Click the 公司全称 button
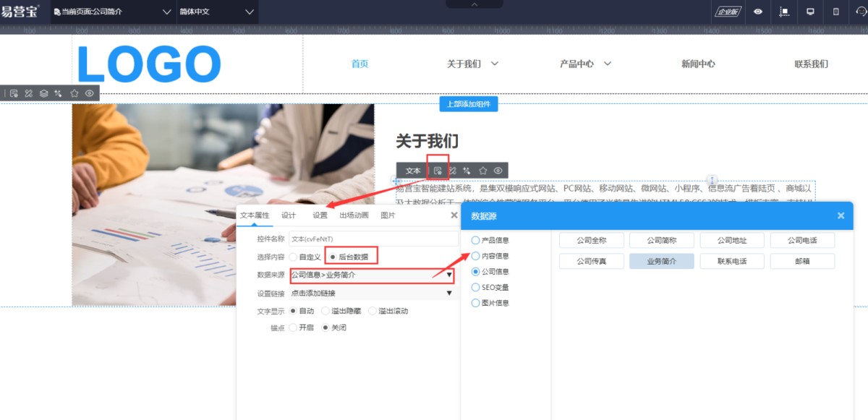The image size is (868, 420). 592,241
